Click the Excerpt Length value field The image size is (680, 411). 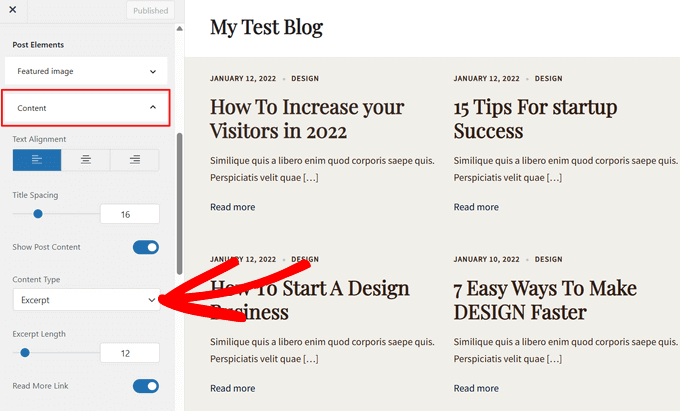point(130,353)
